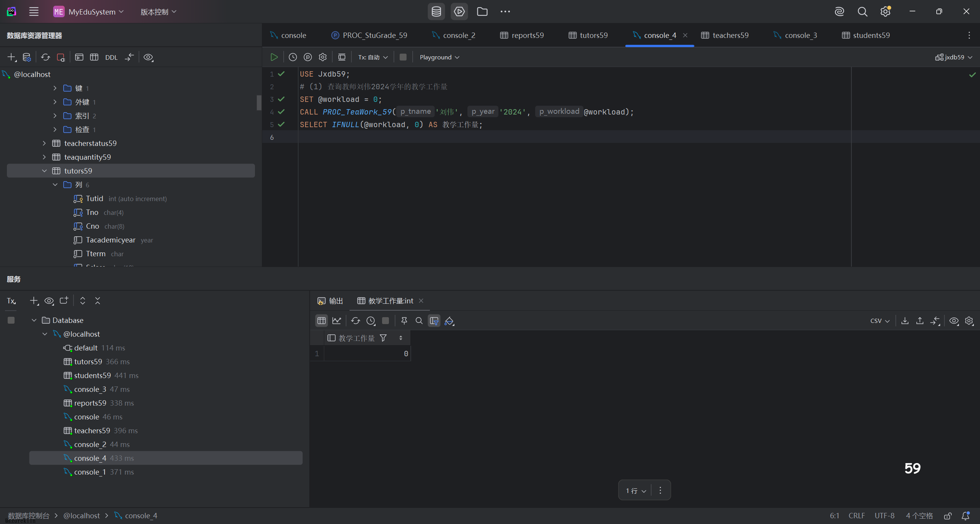Open the chart view icon in results toolbar
This screenshot has width=980, height=524.
click(336, 321)
